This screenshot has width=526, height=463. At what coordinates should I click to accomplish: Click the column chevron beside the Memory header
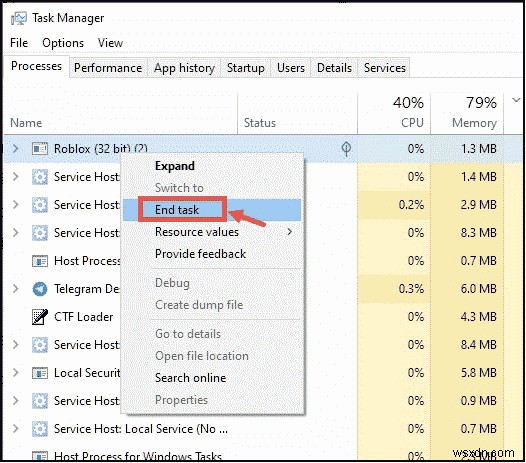pos(516,100)
